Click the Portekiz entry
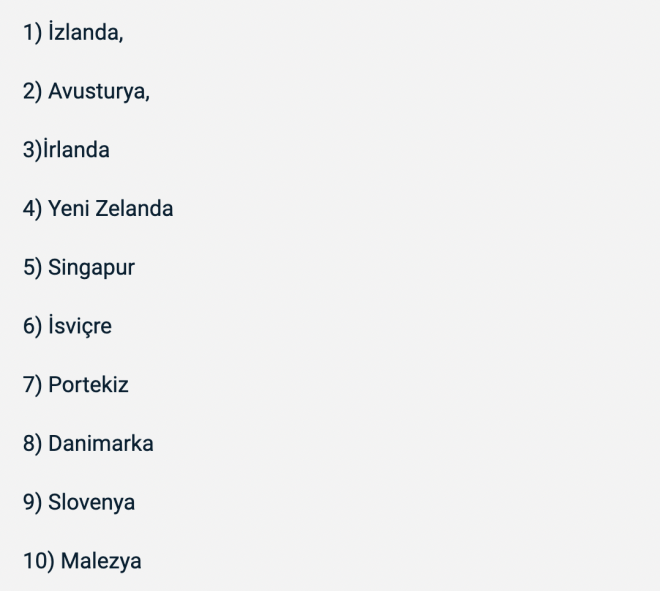The height and width of the screenshot is (591, 660). tap(89, 385)
